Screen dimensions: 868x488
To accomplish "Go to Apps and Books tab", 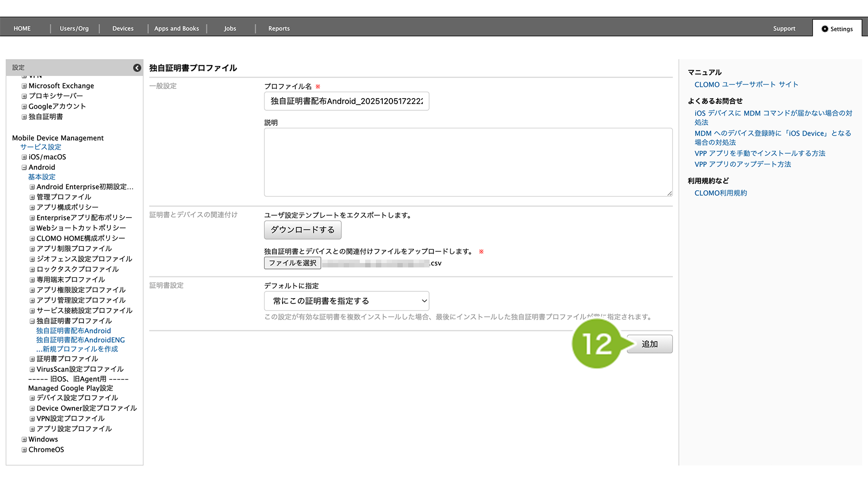I will tap(177, 29).
